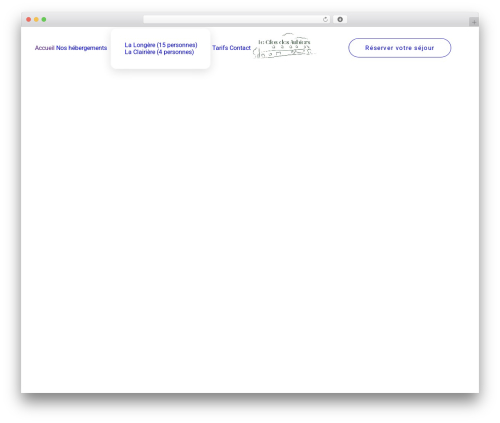Screen dimensions: 500x423
Task: Reload the page with refresh icon
Action: click(325, 20)
